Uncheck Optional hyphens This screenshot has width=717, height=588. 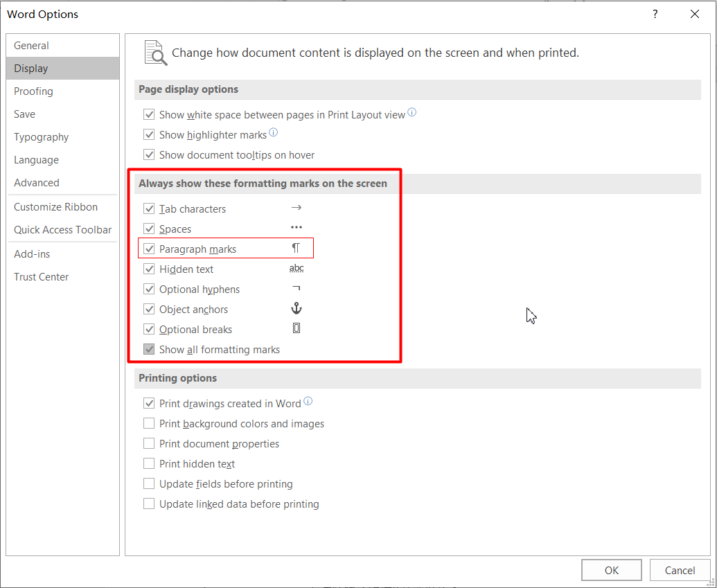pos(149,289)
